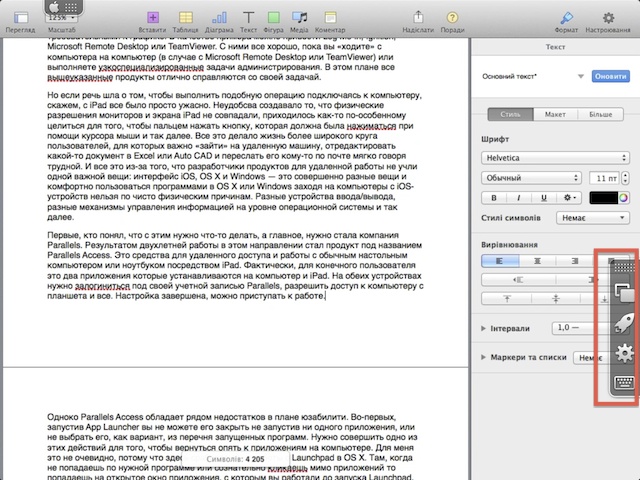Open the Перегляд view menu icon
The image size is (640, 480).
pos(20,18)
